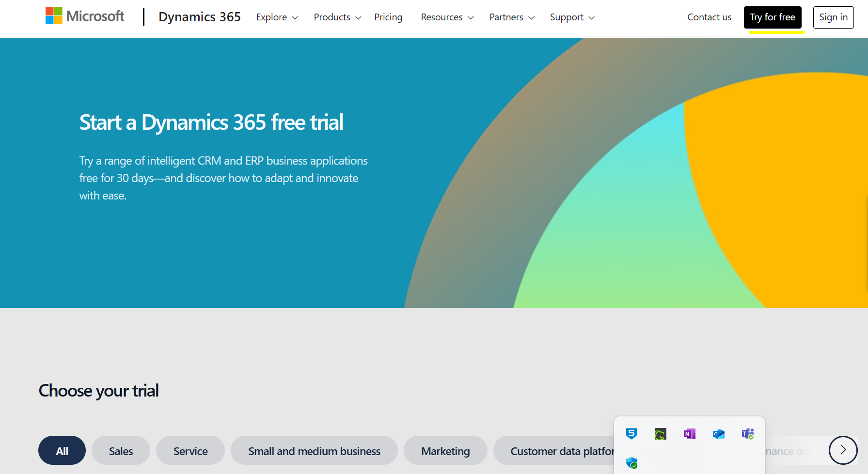Screen dimensions: 868x474
Task: Open Windows Security shield tray icon
Action: [x=631, y=463]
